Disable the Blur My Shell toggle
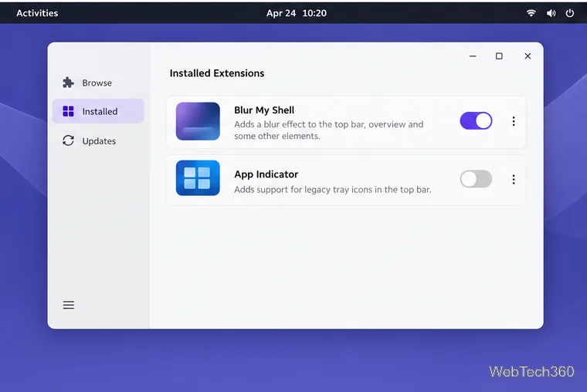This screenshot has height=392, width=587. click(x=476, y=121)
